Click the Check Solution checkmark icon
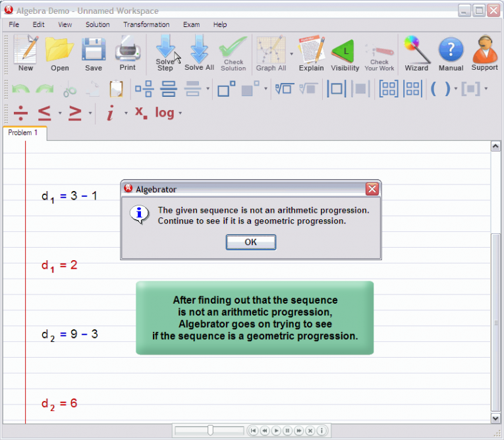 (233, 53)
